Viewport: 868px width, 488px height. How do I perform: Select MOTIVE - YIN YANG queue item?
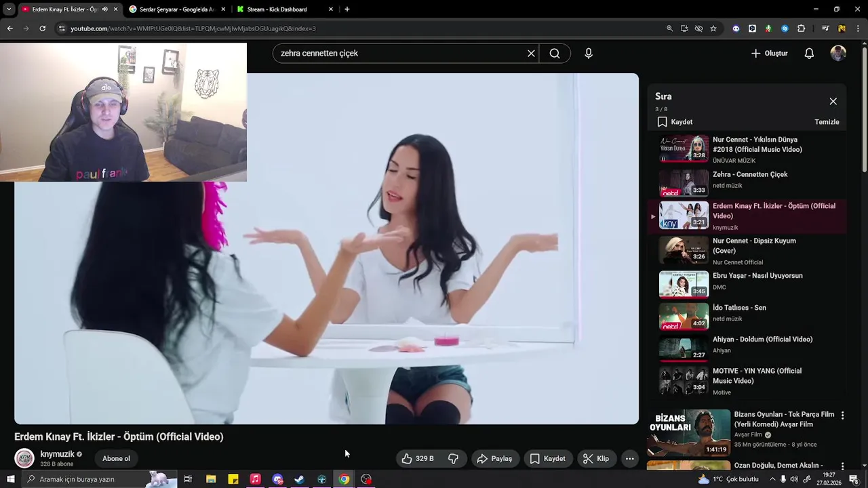(748, 381)
